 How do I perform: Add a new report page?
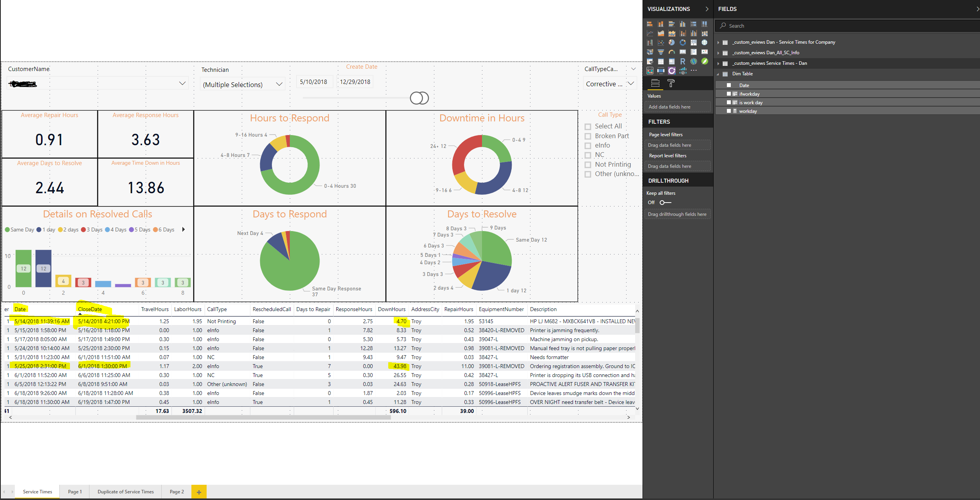coord(199,492)
